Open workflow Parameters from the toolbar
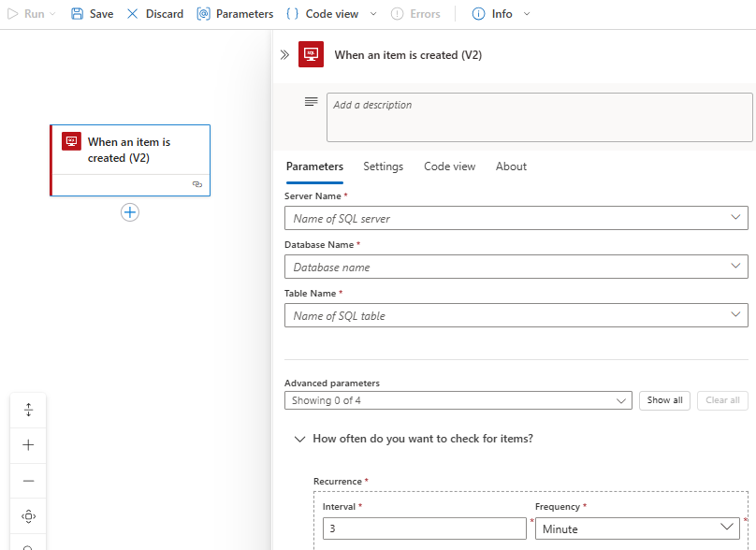This screenshot has height=550, width=756. 235,14
